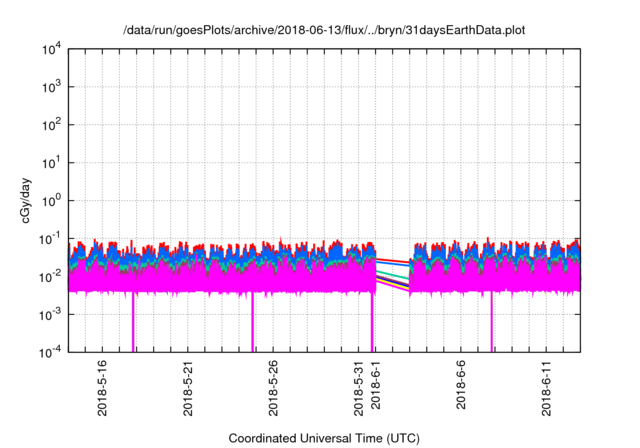This screenshot has height=448, width=640.
Task: Click the magenta dropout spike after 2018-6-6
Action: 491,322
